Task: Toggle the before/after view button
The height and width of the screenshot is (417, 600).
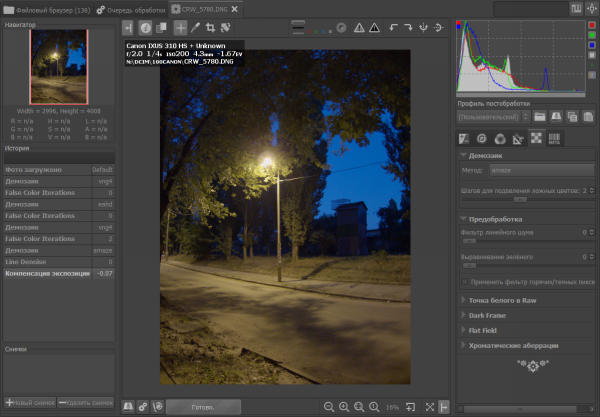Action: (x=161, y=28)
